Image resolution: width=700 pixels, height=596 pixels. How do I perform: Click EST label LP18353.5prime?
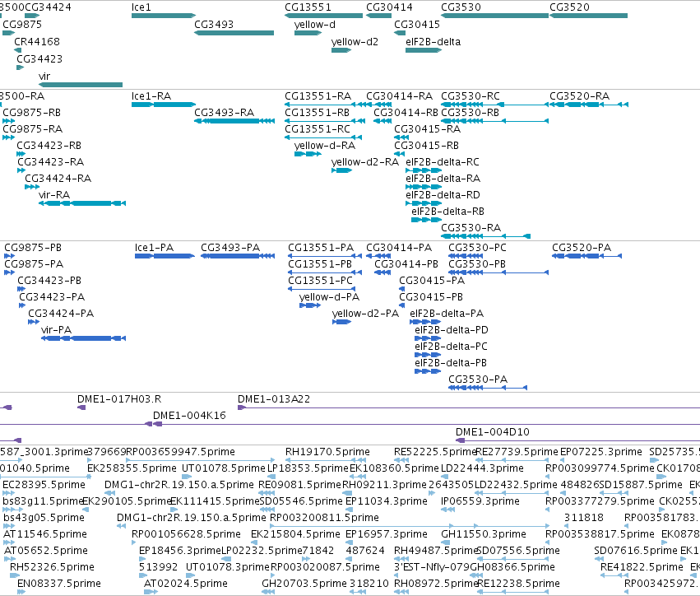click(x=308, y=468)
